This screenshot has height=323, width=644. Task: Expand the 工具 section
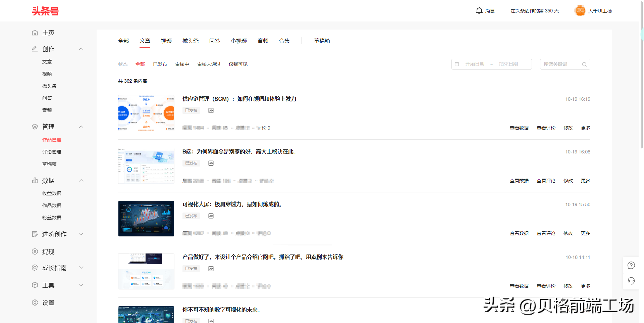point(81,285)
